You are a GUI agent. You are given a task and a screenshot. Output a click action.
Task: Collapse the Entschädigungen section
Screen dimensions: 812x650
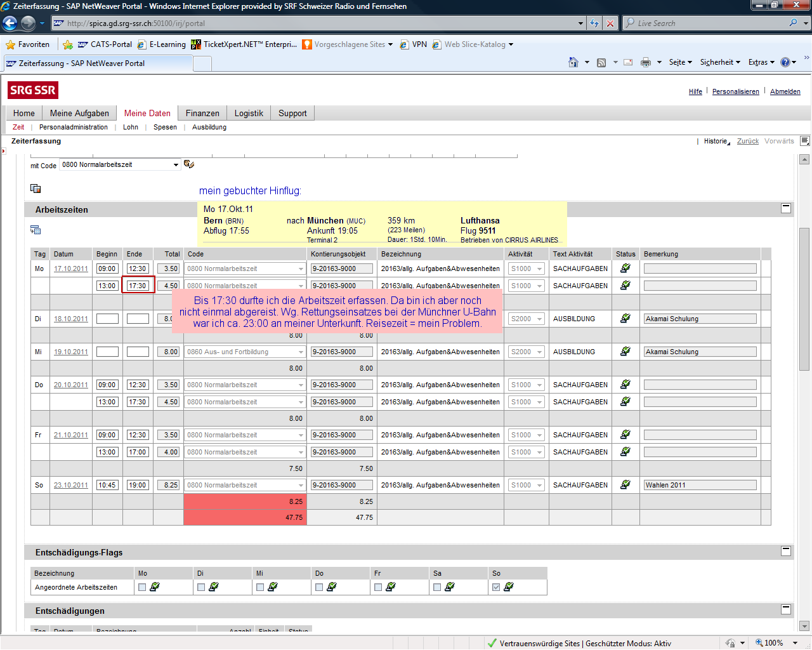pos(786,609)
